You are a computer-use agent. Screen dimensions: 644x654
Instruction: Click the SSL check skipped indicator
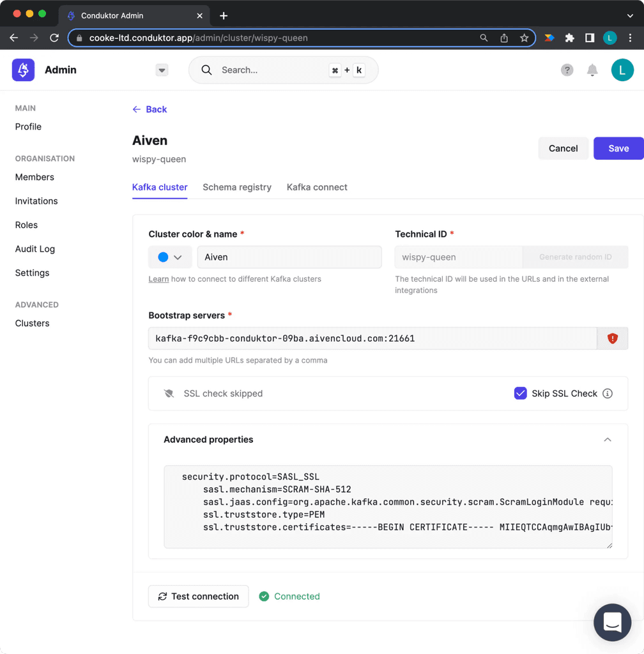click(213, 393)
